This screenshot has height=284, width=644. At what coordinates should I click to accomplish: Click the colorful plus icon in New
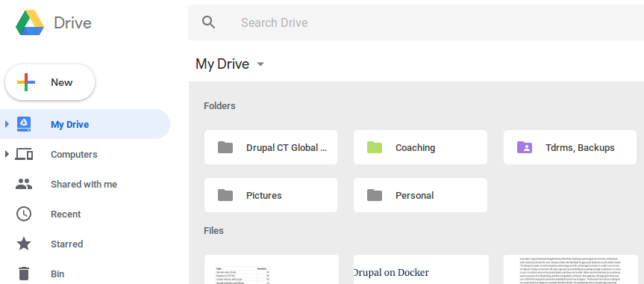[x=26, y=82]
